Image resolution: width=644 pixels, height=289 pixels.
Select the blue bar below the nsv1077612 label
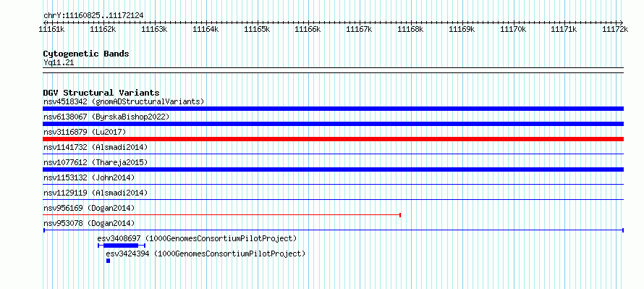[333, 169]
